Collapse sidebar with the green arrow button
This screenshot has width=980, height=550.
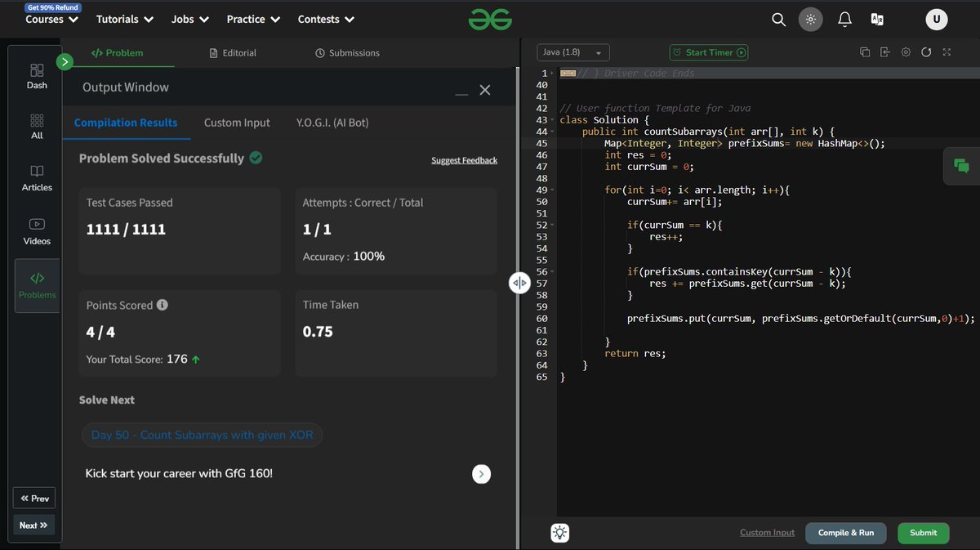[x=65, y=61]
